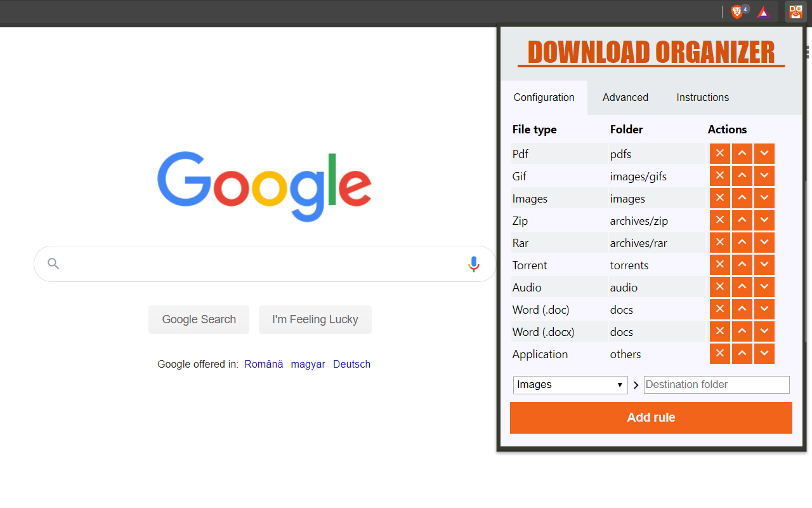812x508 pixels.
Task: Delete the Torrent rule
Action: [720, 265]
